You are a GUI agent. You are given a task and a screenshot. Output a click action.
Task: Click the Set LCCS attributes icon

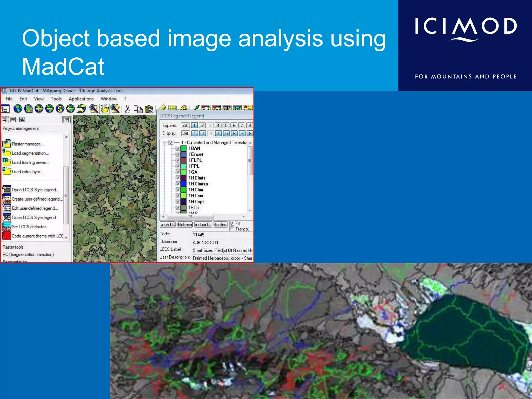[x=6, y=227]
